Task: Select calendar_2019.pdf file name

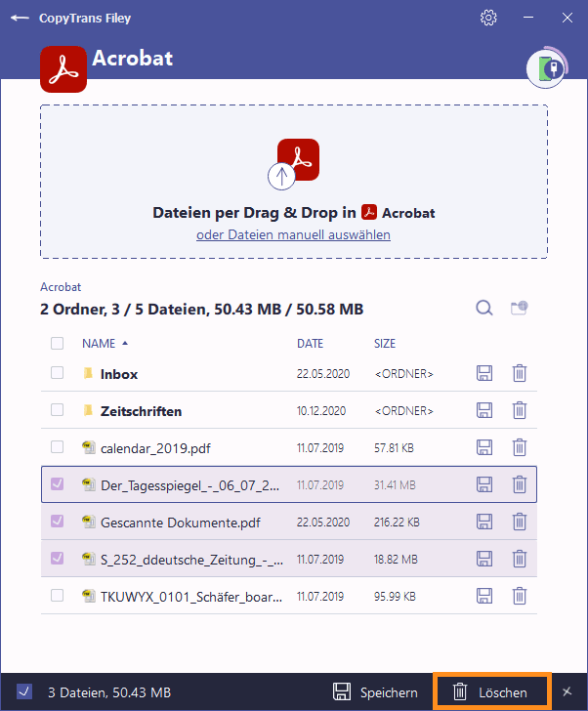Action: click(155, 448)
